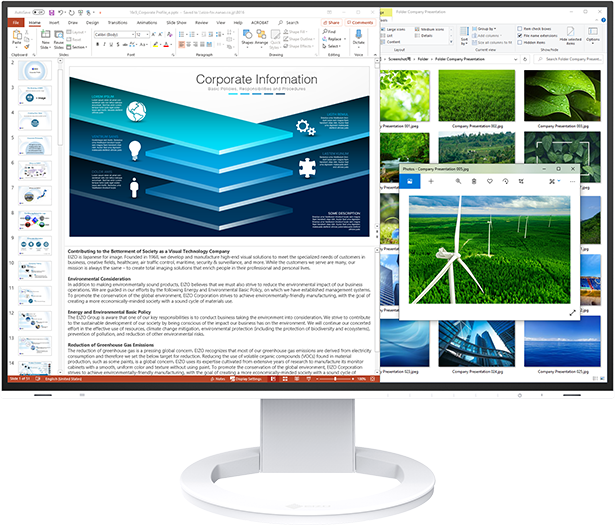Image resolution: width=615 pixels, height=525 pixels.
Task: Toggle the AutoSave switch
Action: (x=38, y=13)
